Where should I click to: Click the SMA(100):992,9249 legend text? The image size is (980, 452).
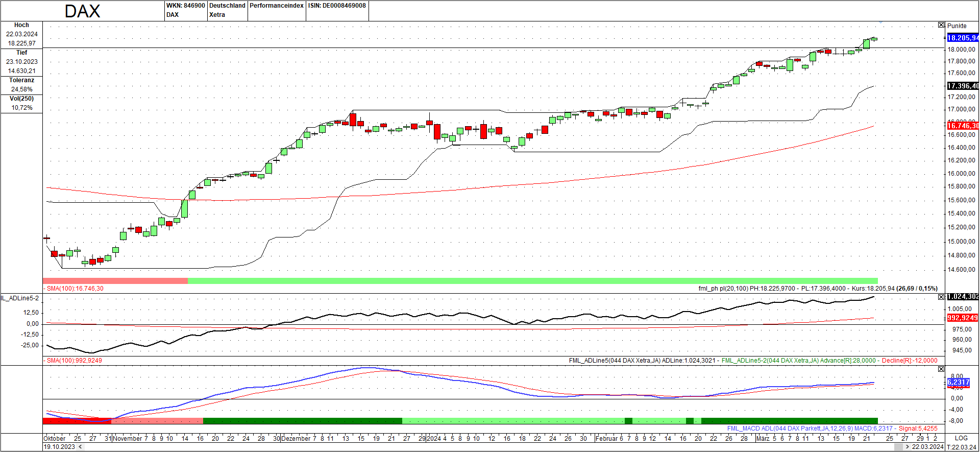[x=74, y=361]
